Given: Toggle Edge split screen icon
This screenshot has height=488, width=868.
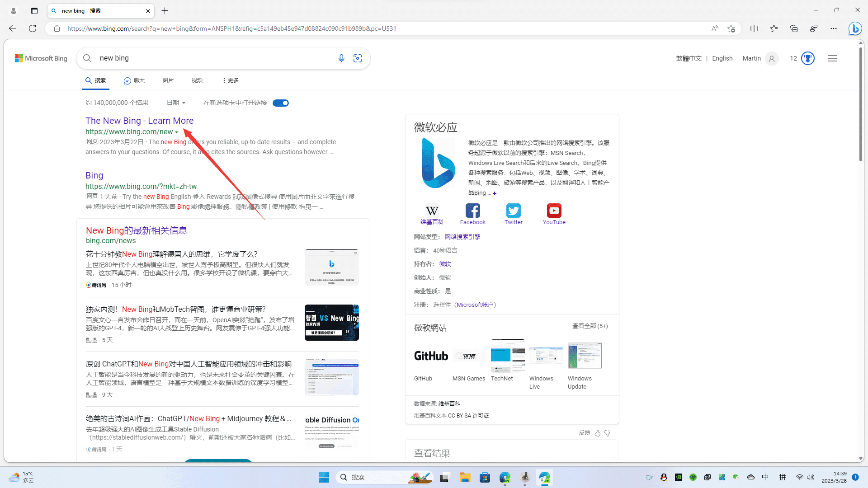Looking at the screenshot, I should click(x=754, y=28).
